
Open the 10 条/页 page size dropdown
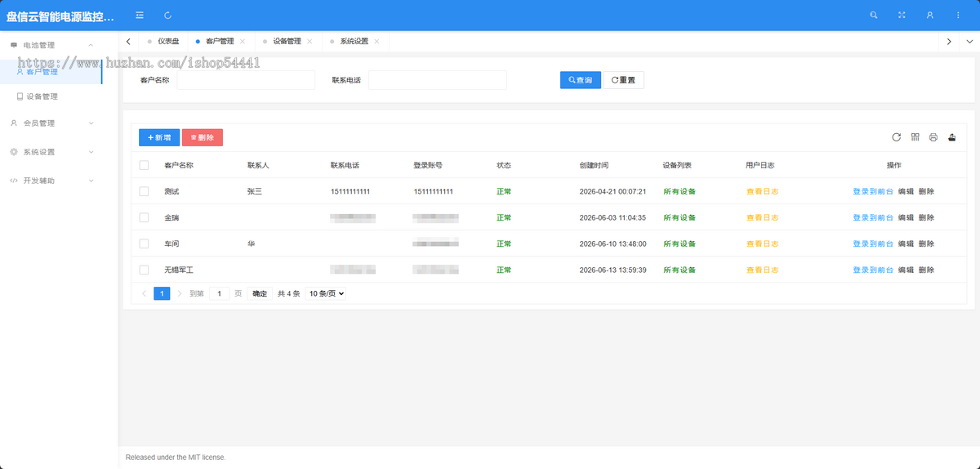coord(326,293)
